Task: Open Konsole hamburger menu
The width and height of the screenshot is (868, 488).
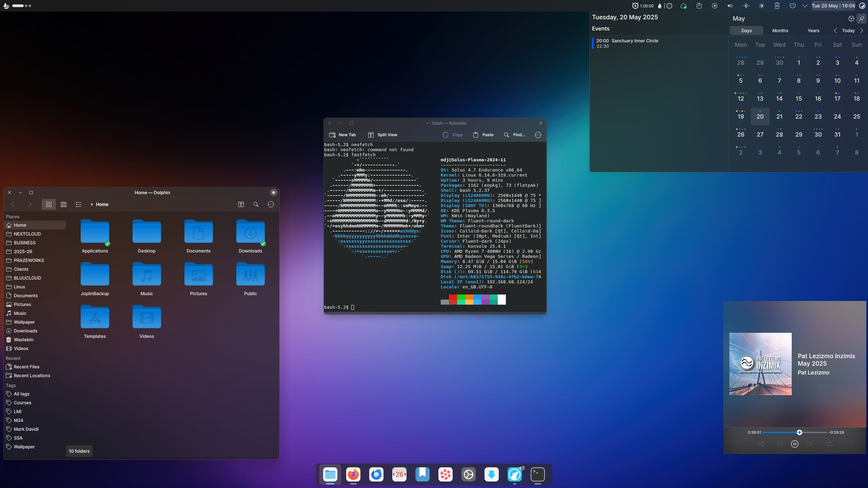Action: 538,135
